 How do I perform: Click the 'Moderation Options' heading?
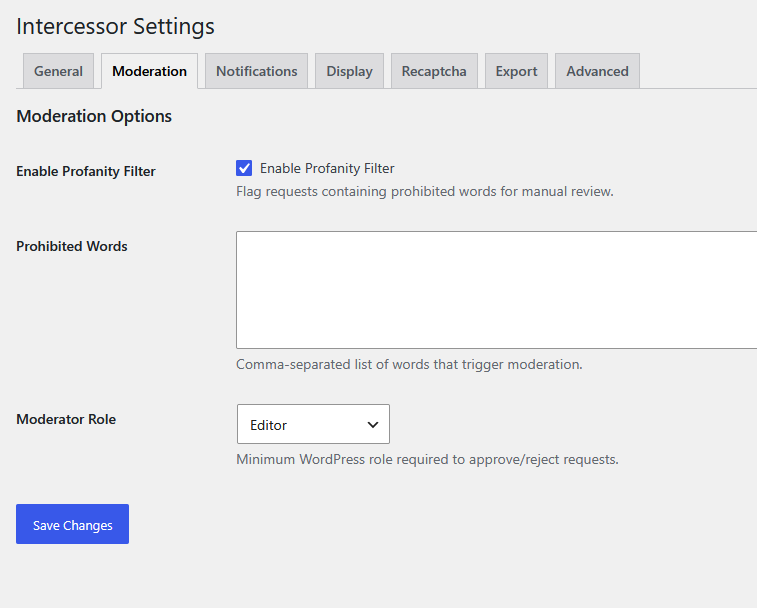point(94,116)
